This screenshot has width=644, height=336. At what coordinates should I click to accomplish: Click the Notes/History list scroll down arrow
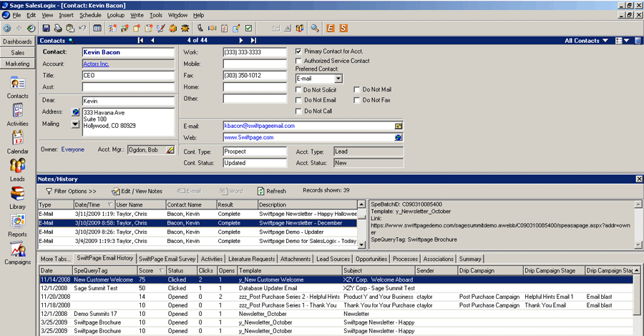click(x=361, y=245)
